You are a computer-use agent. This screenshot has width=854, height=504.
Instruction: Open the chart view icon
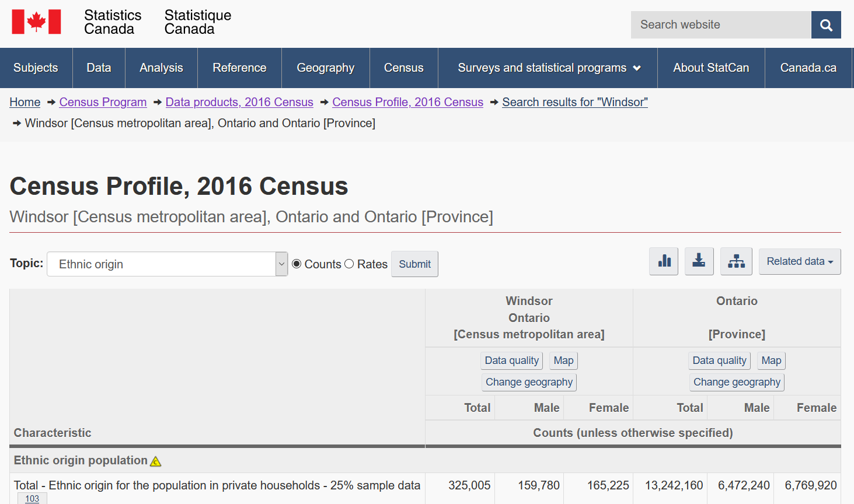664,261
